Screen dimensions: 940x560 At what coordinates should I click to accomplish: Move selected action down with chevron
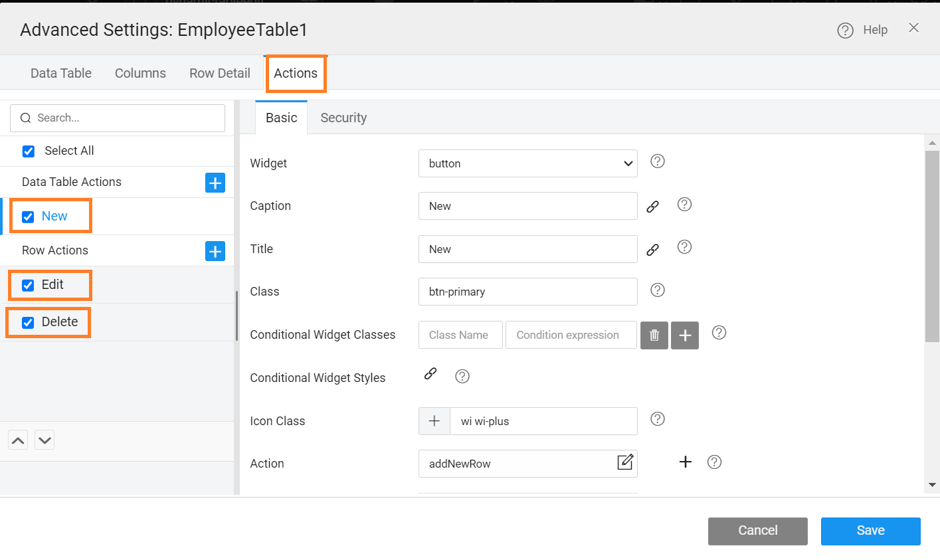(x=45, y=440)
